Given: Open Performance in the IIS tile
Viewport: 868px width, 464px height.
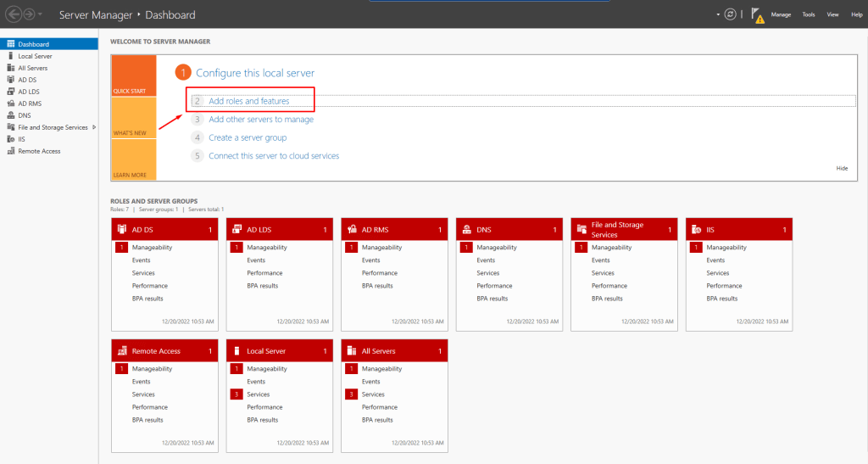Looking at the screenshot, I should [724, 286].
